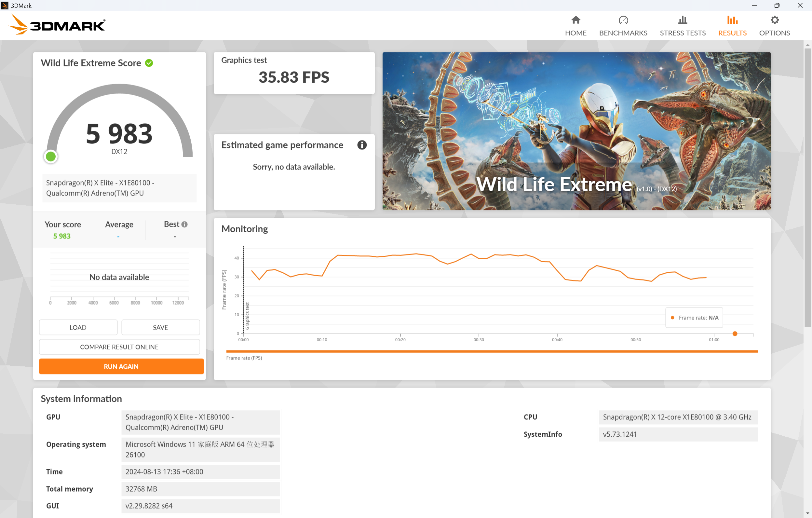Select the Results tab

tap(732, 26)
